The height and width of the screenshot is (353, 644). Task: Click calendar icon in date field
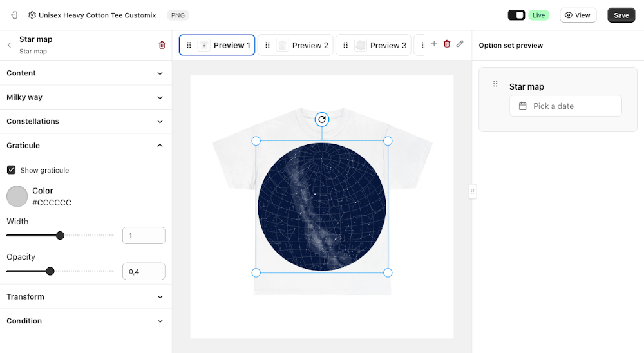[x=522, y=106]
